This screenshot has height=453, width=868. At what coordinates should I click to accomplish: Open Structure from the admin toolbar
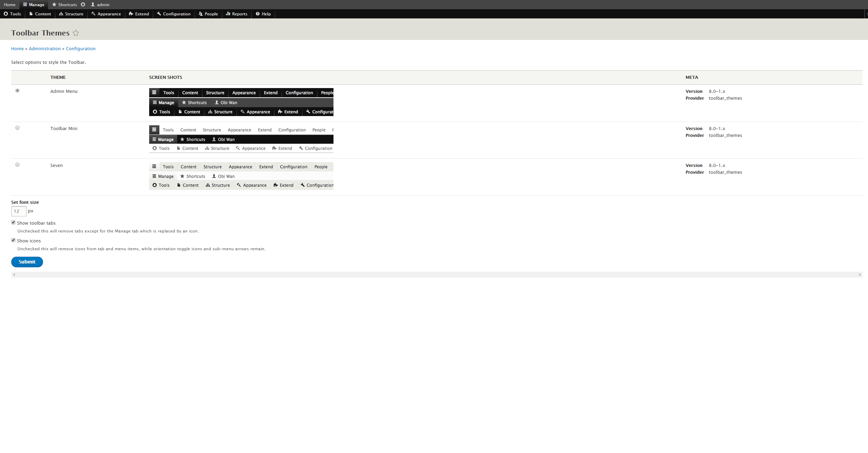[71, 14]
